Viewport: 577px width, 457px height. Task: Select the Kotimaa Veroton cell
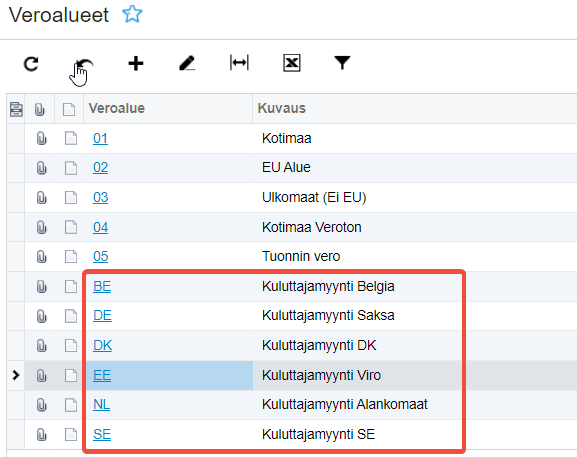[x=415, y=227]
